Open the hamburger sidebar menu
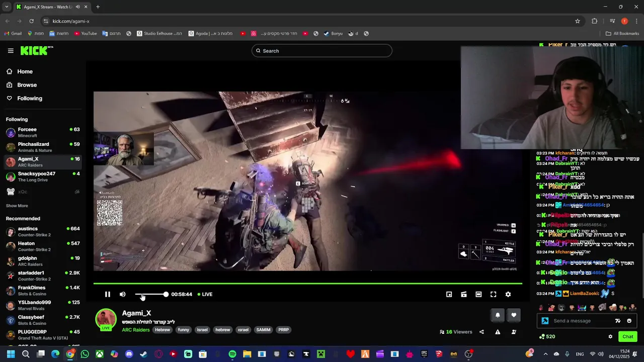644x362 pixels. coord(11,51)
